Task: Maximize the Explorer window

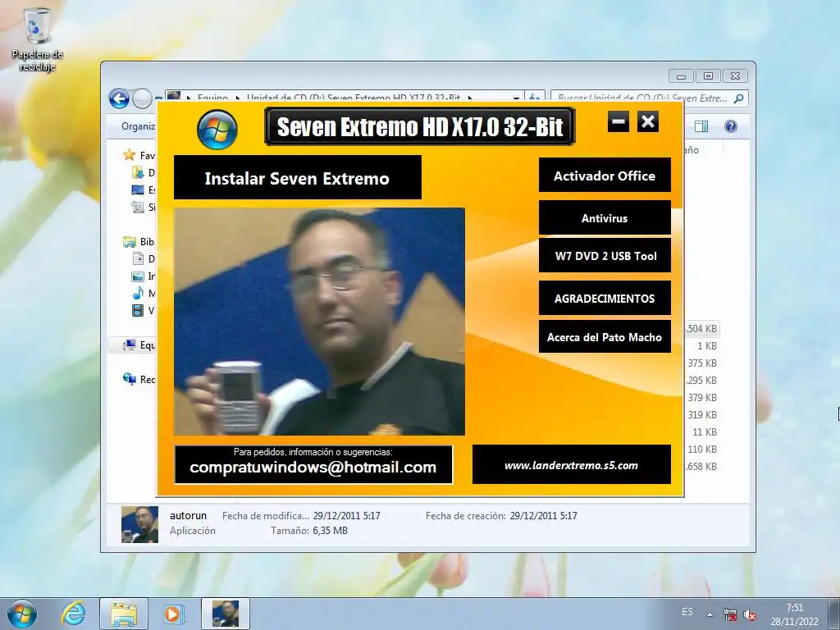Action: pos(708,76)
